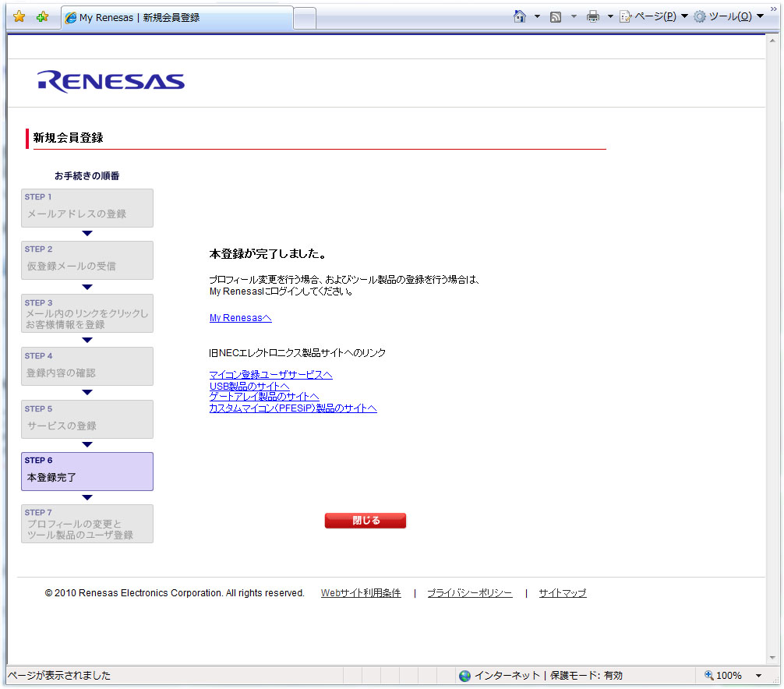Viewport: 784px width, 689px height.
Task: Click the Add to Favorites icon
Action: pos(42,16)
